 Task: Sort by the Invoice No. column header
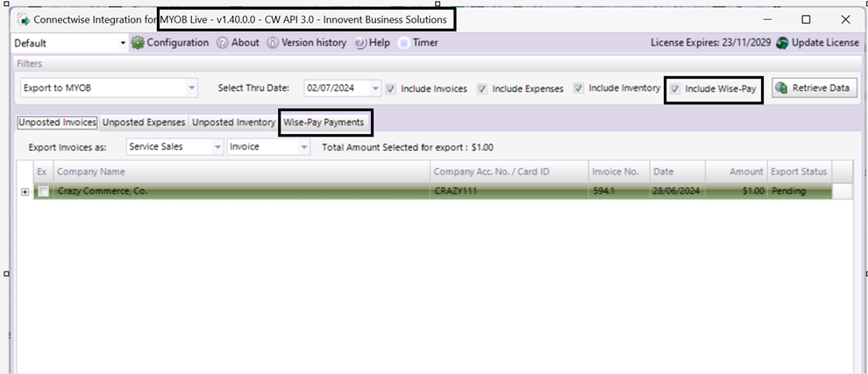point(619,172)
